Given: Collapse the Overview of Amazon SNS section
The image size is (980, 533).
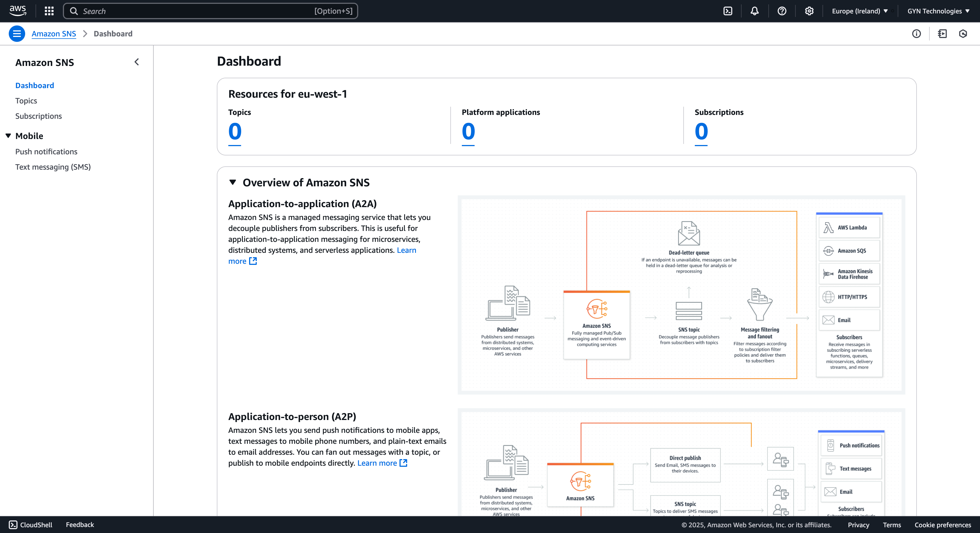Looking at the screenshot, I should pos(233,182).
